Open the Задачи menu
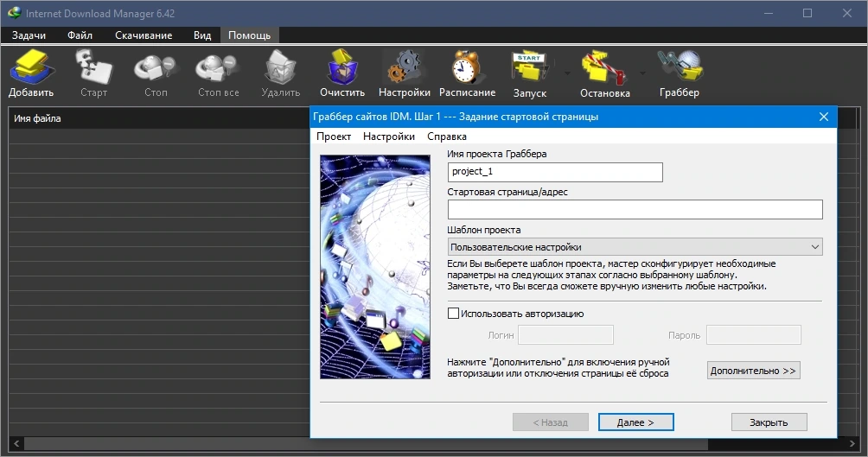This screenshot has height=457, width=868. [29, 35]
